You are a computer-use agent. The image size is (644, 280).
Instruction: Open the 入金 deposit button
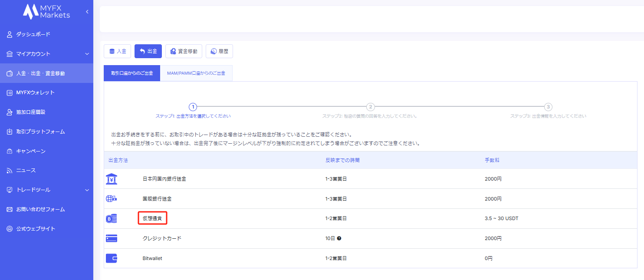coord(117,51)
